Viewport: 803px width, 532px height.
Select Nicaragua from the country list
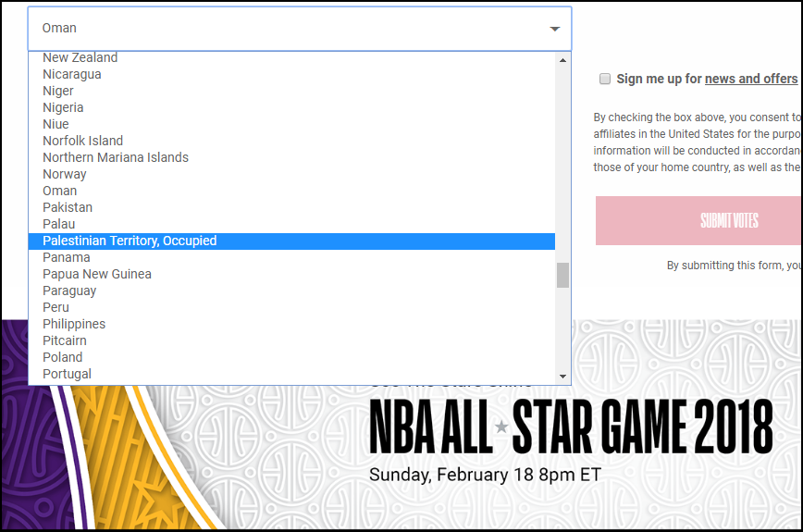click(291, 74)
